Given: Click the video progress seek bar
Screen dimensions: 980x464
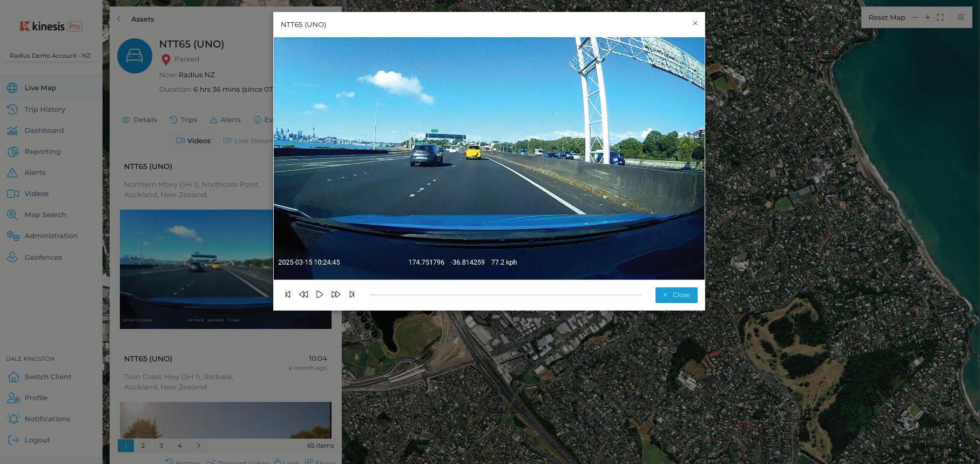Looking at the screenshot, I should [x=505, y=295].
